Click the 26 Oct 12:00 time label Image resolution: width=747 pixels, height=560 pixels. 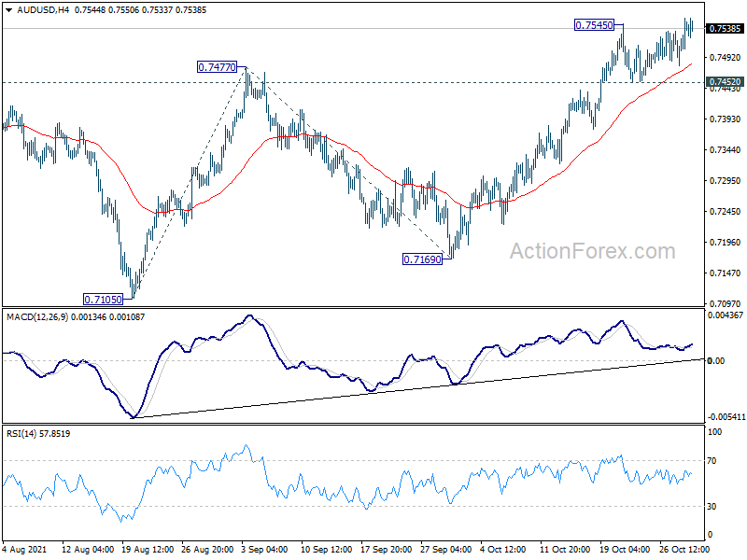point(684,550)
